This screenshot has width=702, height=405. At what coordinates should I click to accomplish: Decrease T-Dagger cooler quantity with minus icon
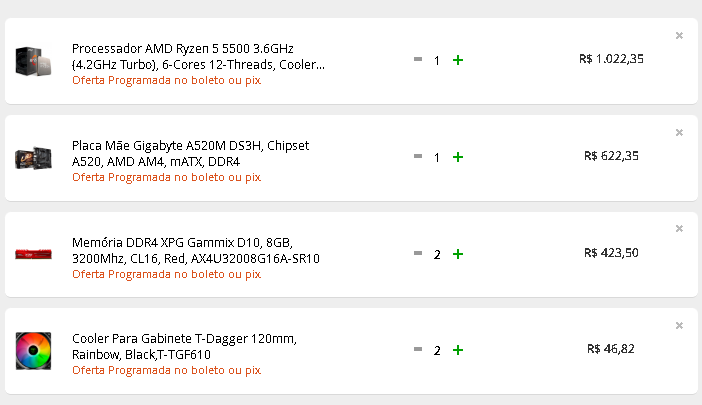(418, 349)
